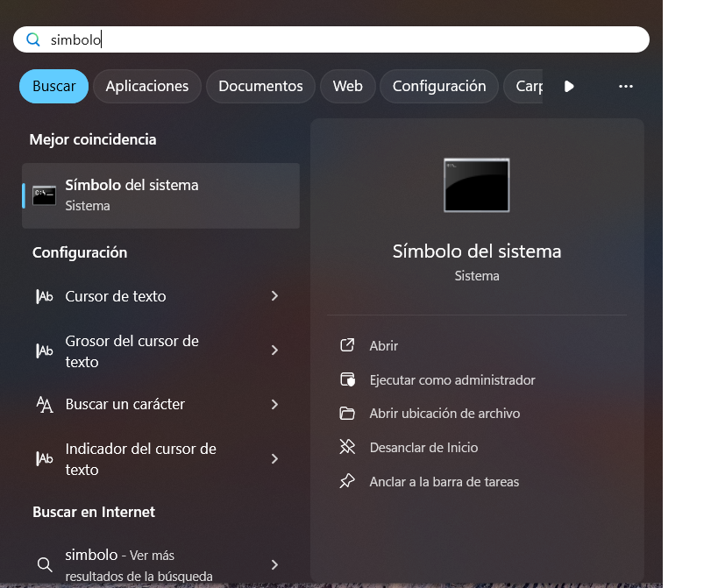Click the pin icon for taskbar pinning

(x=347, y=481)
